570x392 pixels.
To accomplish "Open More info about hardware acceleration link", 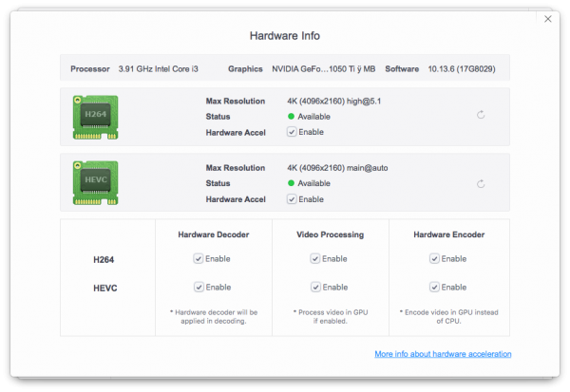I will (x=443, y=354).
